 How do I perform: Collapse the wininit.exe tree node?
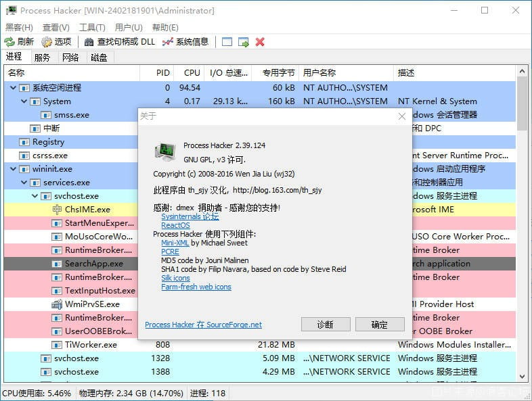pos(14,169)
